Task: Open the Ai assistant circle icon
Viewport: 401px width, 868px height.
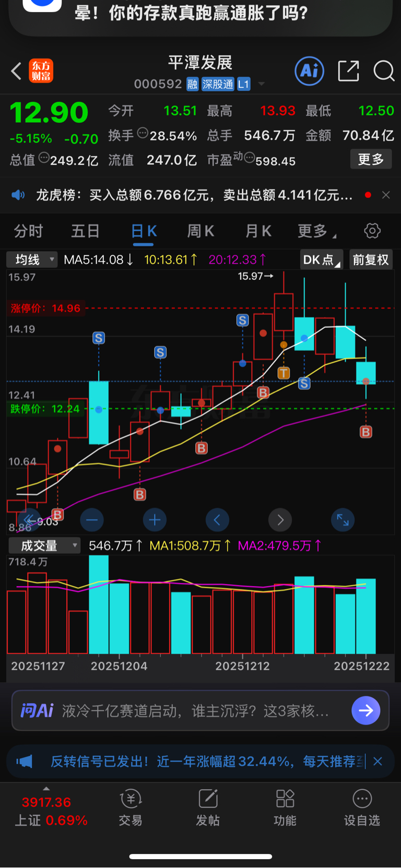Action: pyautogui.click(x=310, y=71)
